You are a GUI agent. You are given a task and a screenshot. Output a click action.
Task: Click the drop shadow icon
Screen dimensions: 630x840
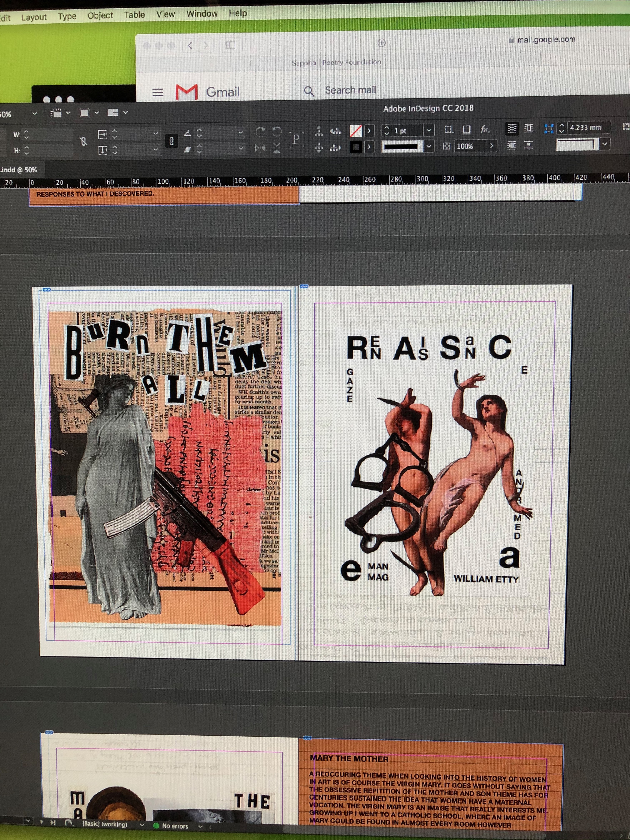click(x=467, y=130)
